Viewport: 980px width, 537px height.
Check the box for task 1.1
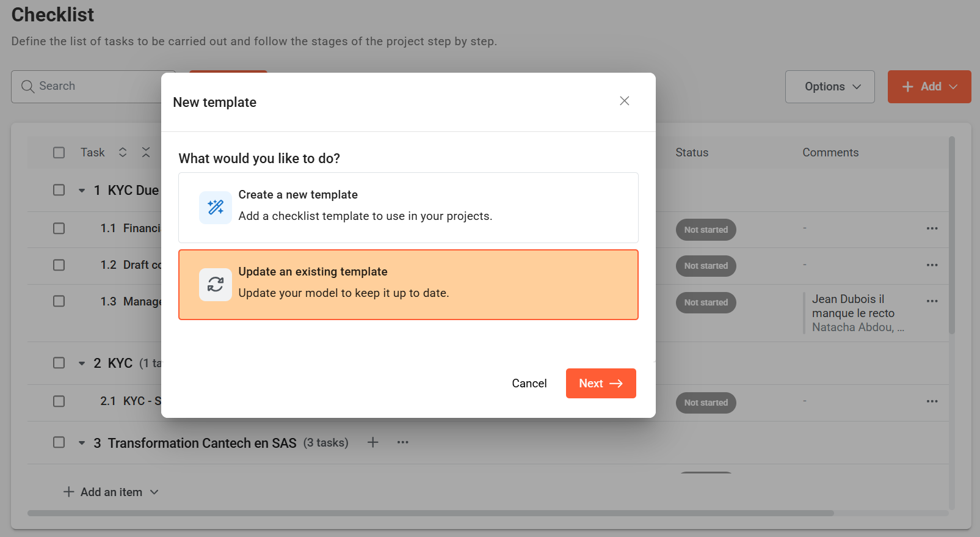point(59,228)
